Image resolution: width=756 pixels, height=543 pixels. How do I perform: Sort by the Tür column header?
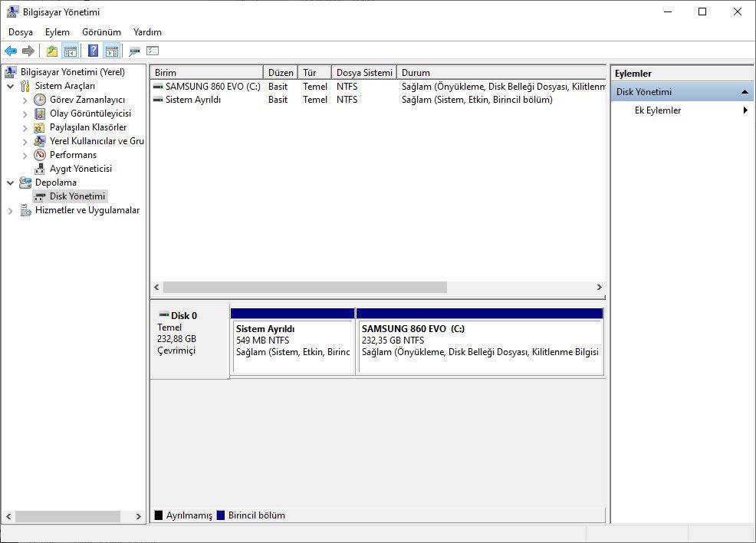(x=315, y=72)
